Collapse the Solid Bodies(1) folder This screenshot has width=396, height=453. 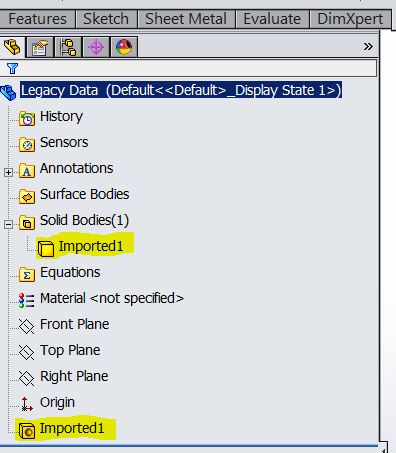(x=9, y=224)
